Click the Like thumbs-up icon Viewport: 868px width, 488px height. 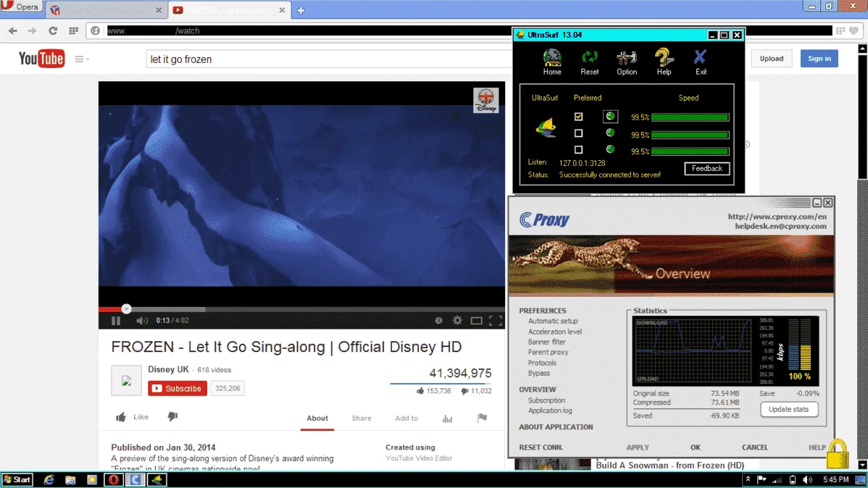click(x=121, y=417)
